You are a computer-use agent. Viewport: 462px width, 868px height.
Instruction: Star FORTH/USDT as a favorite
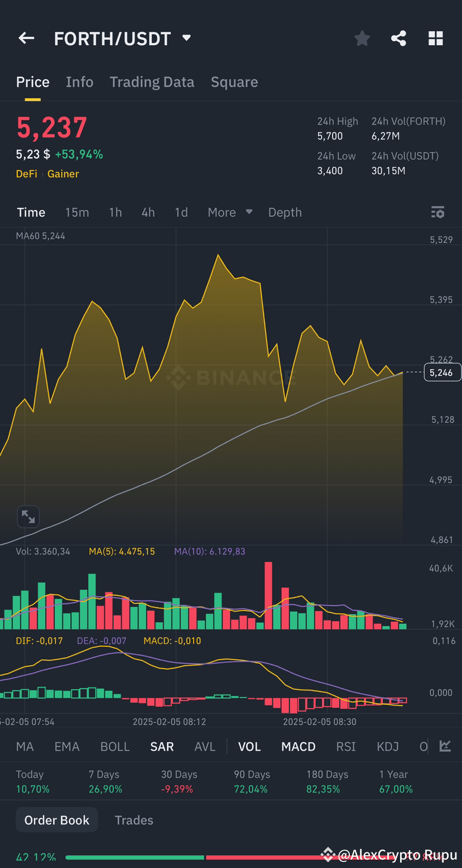click(x=362, y=38)
